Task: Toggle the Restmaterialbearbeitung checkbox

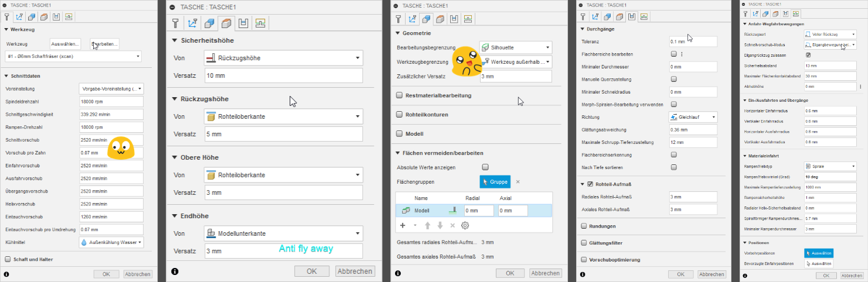Action: click(x=399, y=95)
